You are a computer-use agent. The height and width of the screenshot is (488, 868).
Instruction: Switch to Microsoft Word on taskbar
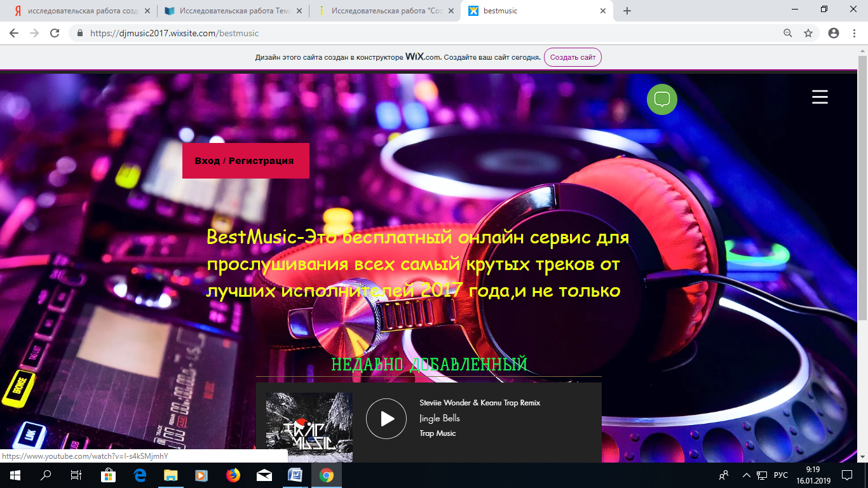coord(295,475)
